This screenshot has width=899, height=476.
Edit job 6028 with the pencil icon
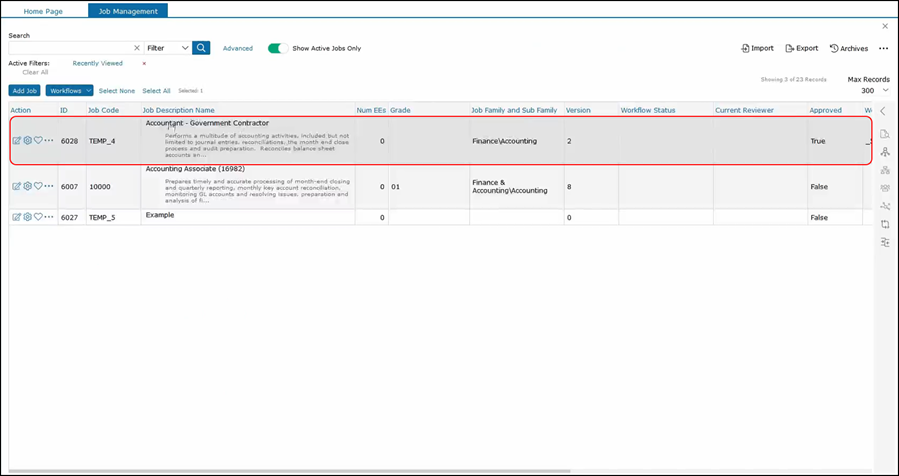pyautogui.click(x=16, y=141)
